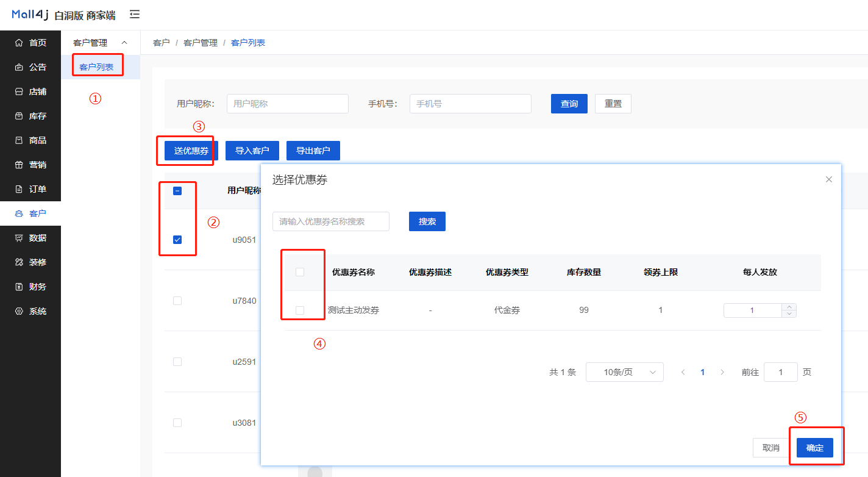This screenshot has height=477, width=868.
Task: Click the home icon beside 首页
Action: (x=19, y=43)
